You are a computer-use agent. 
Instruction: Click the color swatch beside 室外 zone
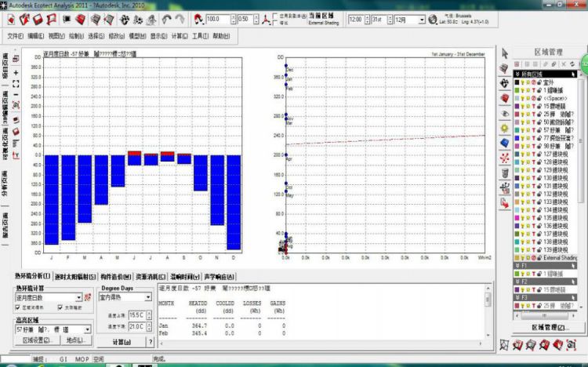click(516, 82)
